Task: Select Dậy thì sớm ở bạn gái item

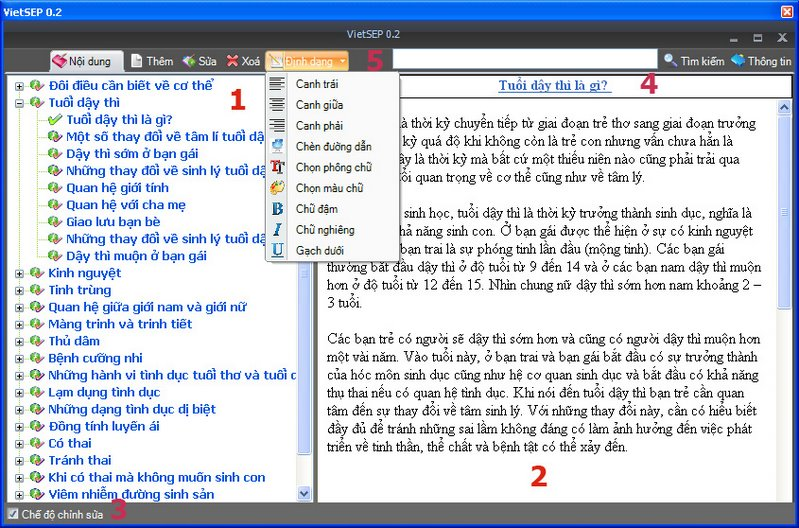Action: click(x=132, y=153)
